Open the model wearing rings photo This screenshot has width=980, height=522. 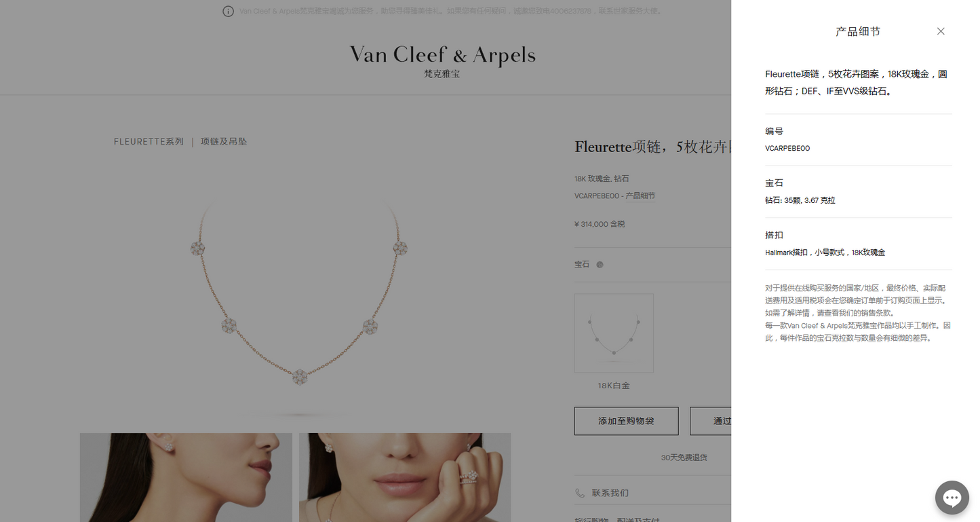click(405, 478)
